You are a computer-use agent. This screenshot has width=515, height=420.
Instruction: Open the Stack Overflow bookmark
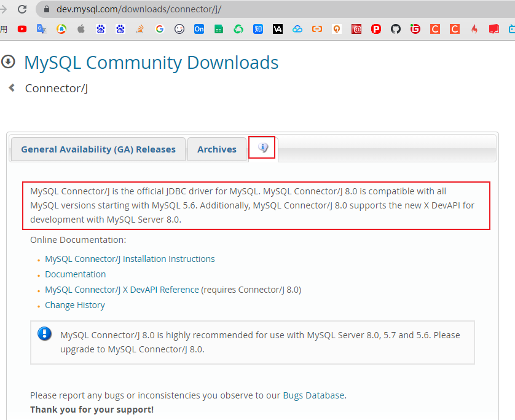coord(140,30)
